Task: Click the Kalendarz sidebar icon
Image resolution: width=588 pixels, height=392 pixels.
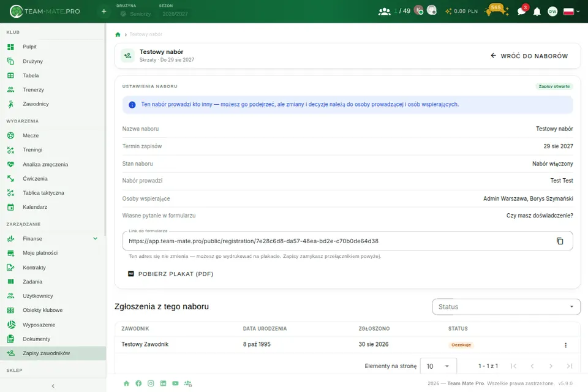Action: tap(10, 207)
